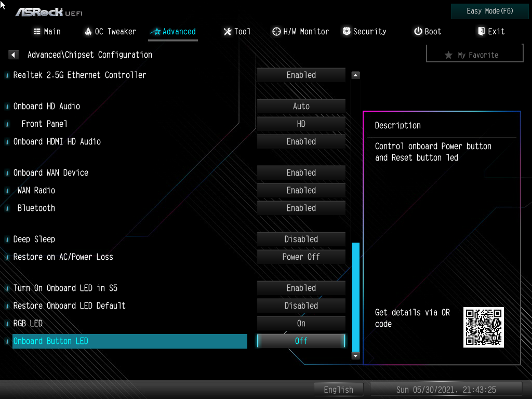The width and height of the screenshot is (532, 399).
Task: Click the ASRock UEFI logo
Action: 49,12
